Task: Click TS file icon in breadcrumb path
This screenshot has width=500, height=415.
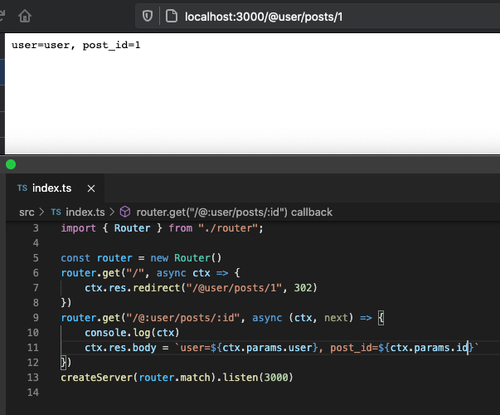Action: tap(56, 212)
